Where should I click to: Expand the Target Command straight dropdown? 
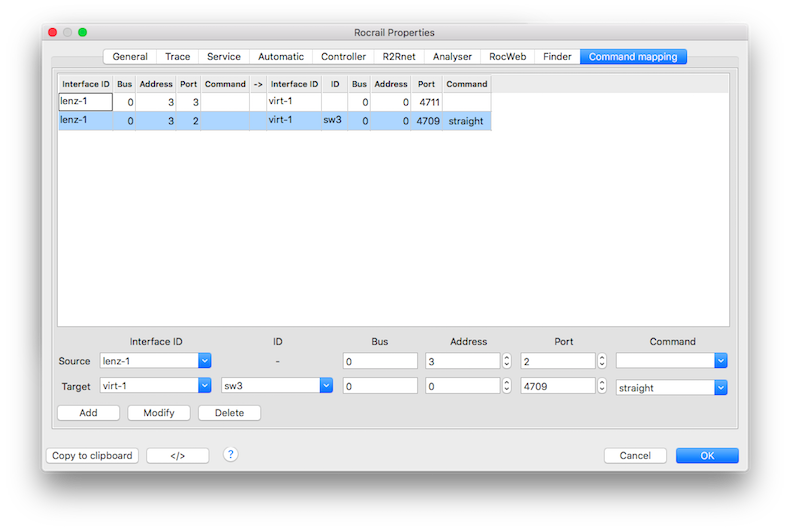coord(720,387)
